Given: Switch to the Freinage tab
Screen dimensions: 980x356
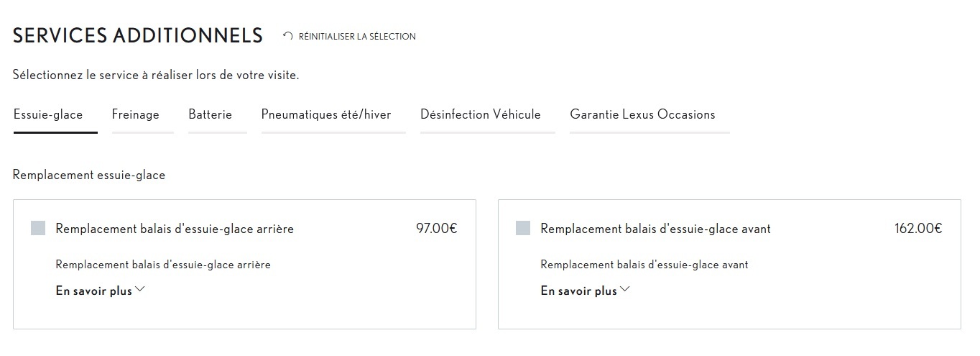Looking at the screenshot, I should pyautogui.click(x=136, y=114).
